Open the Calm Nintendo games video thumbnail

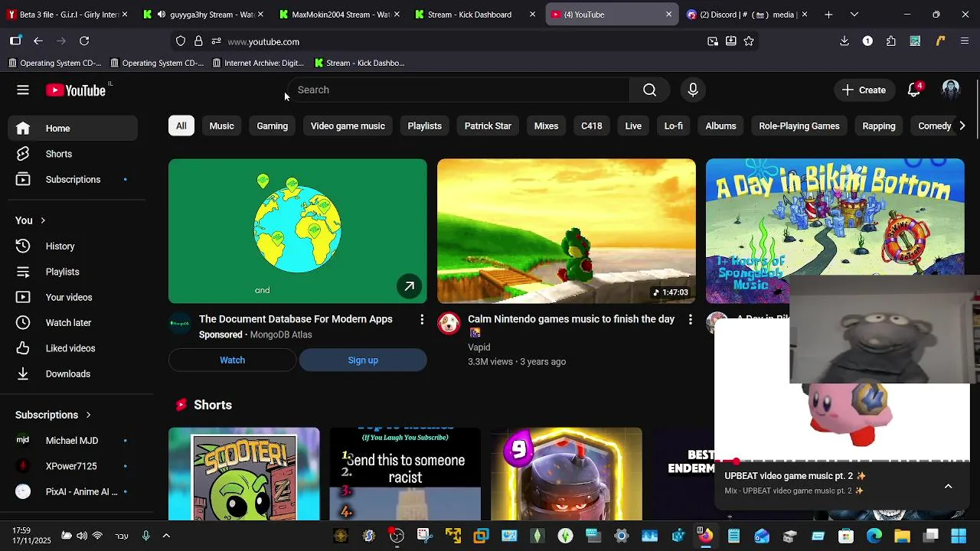(567, 231)
